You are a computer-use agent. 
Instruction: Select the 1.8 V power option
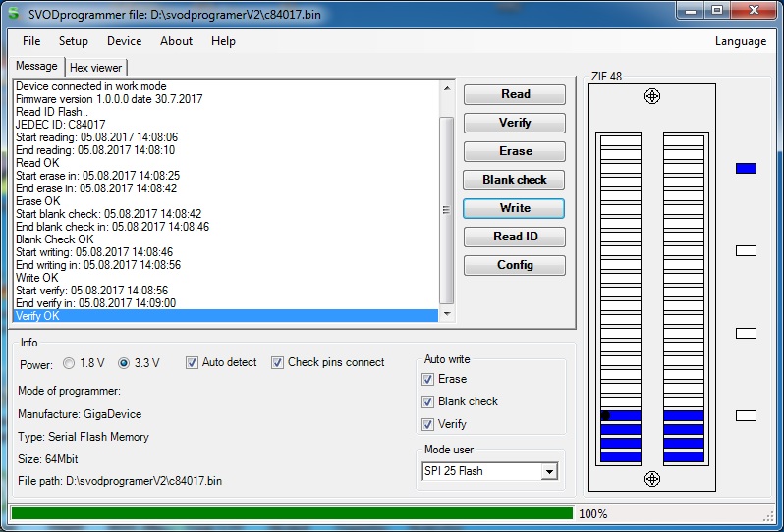(x=69, y=363)
